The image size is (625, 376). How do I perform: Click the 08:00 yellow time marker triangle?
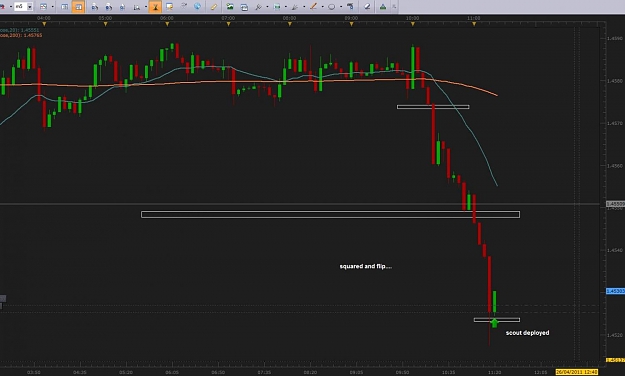coord(290,24)
